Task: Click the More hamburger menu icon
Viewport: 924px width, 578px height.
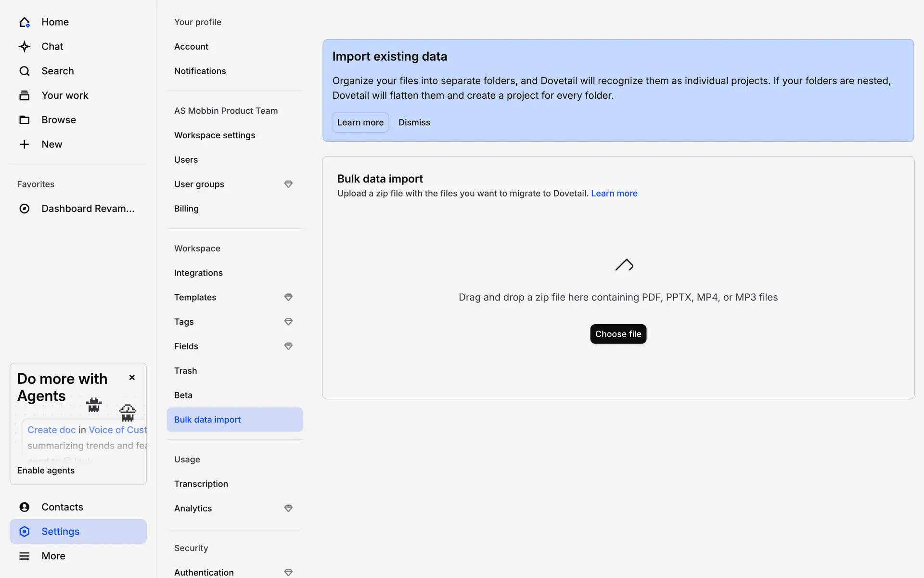Action: coord(25,556)
